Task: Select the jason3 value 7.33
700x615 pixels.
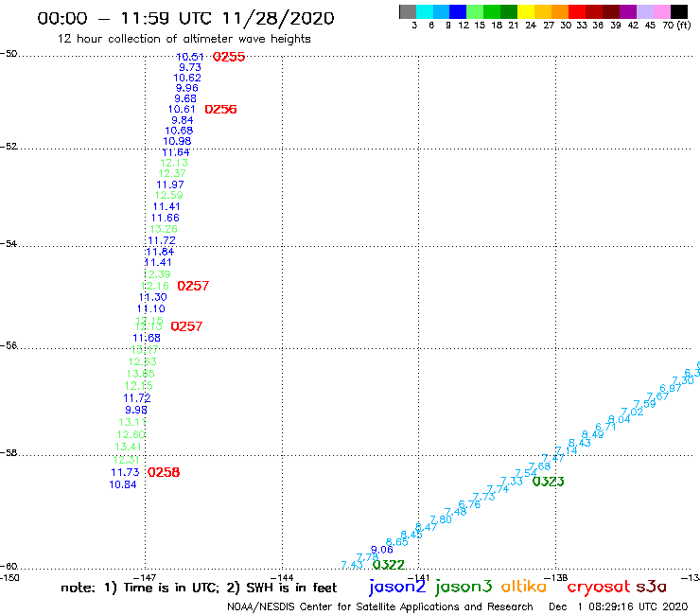Action: 512,481
